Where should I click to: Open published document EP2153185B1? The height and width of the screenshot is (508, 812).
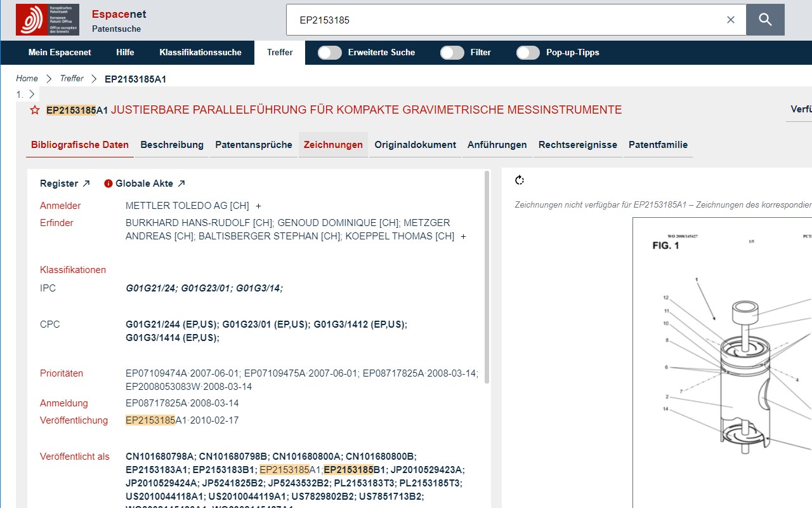point(355,470)
